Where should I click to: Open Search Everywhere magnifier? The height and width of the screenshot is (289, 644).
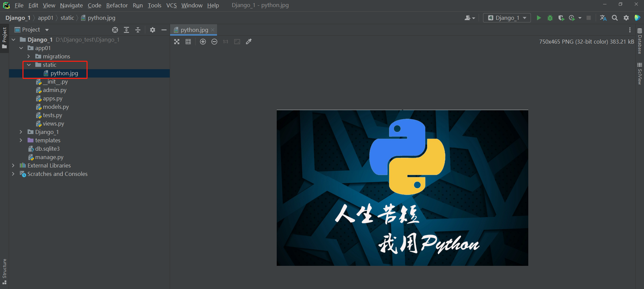[x=615, y=18]
